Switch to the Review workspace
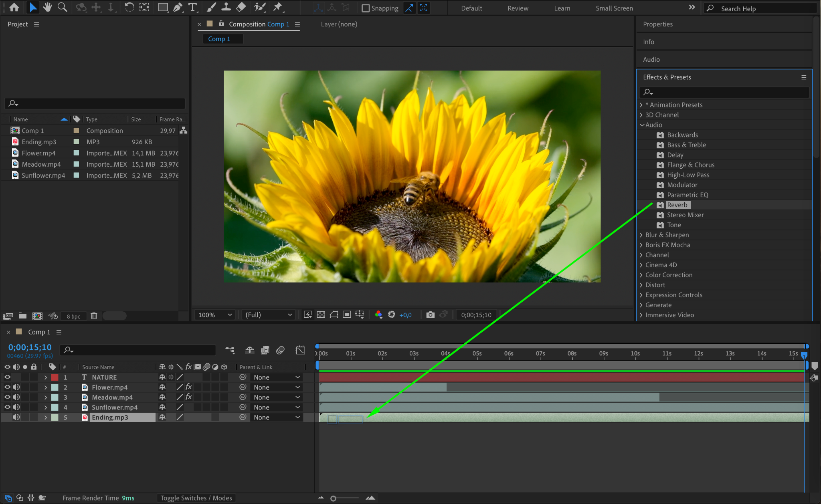 [x=518, y=8]
